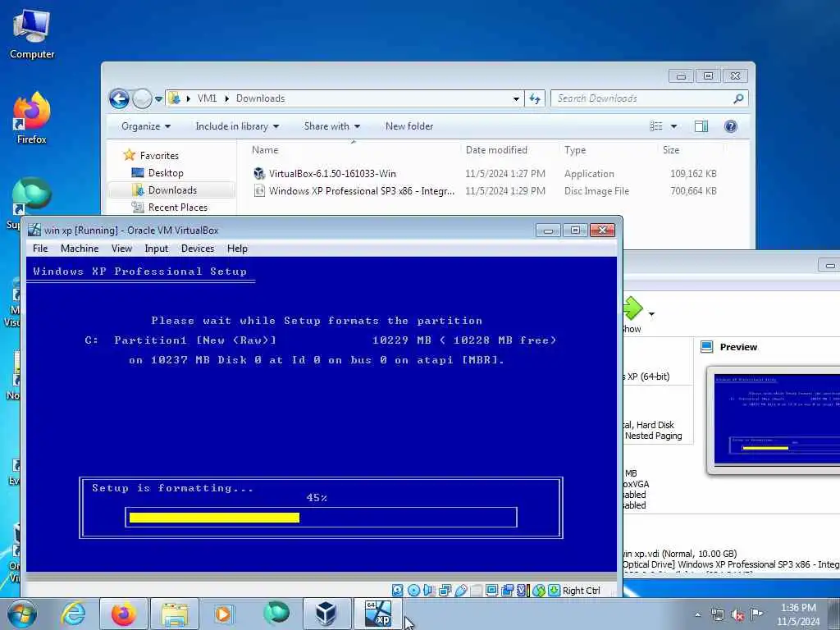Click the Windows Explorer taskbar button
The image size is (840, 630).
click(175, 614)
